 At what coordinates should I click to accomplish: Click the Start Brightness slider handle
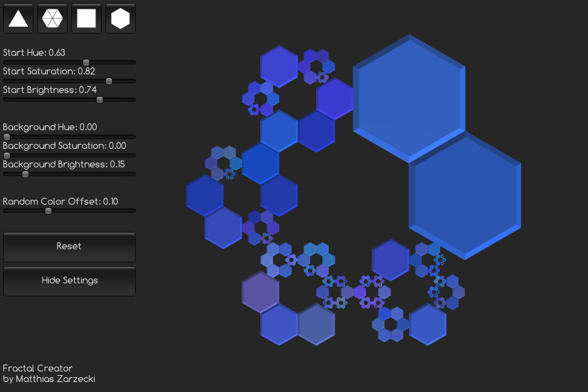pyautogui.click(x=100, y=100)
